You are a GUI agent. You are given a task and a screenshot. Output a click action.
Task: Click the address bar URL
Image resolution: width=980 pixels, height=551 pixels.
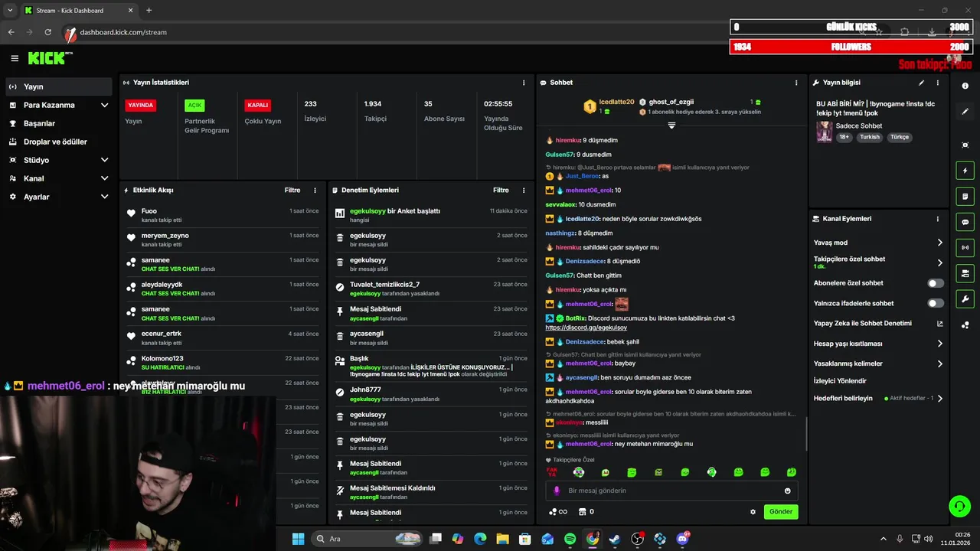pos(123,32)
